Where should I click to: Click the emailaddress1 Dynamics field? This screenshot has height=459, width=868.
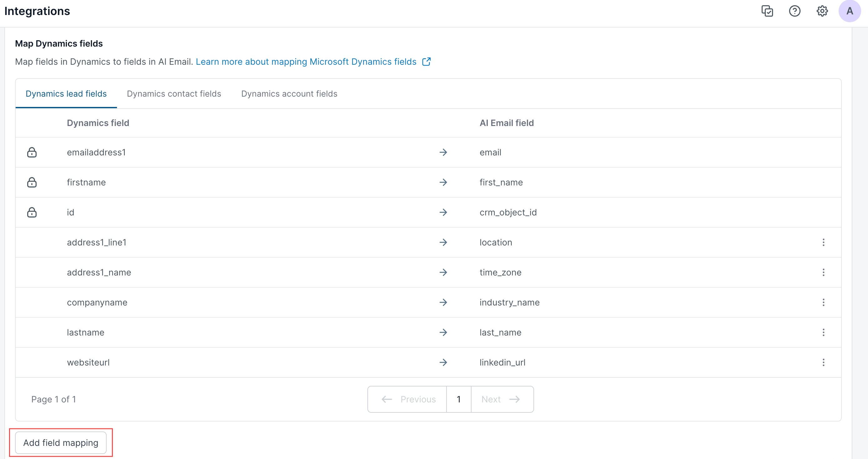point(96,152)
